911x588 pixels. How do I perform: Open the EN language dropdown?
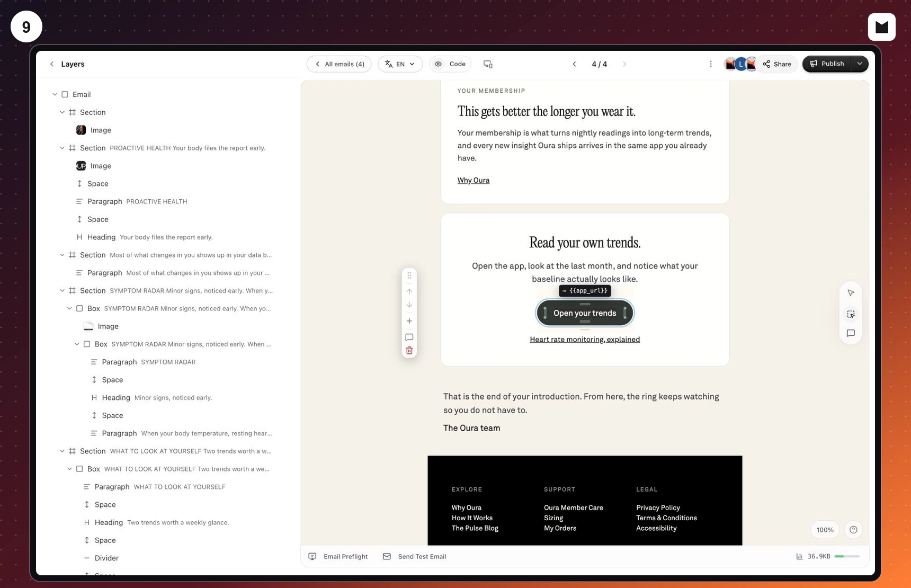click(400, 64)
